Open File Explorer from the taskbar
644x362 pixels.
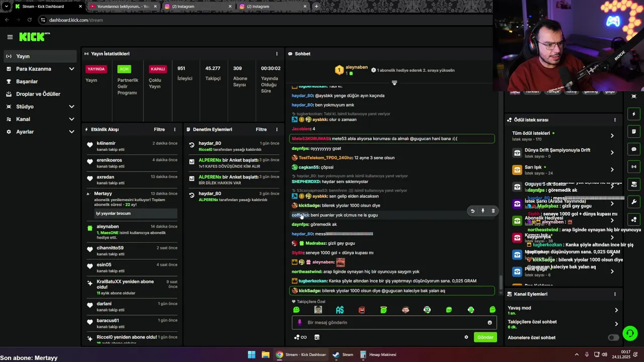pos(265,354)
